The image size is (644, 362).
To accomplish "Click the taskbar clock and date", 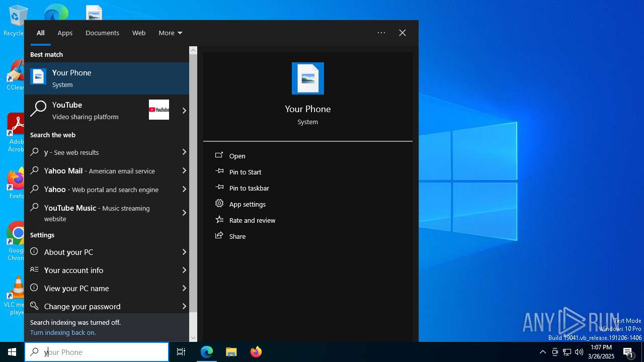I will pyautogui.click(x=601, y=352).
